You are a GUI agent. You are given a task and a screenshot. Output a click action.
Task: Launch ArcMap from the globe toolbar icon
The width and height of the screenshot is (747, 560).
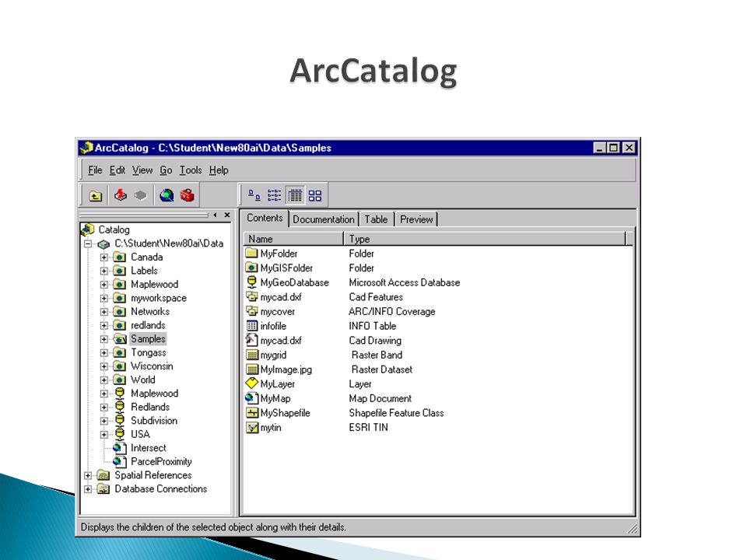coord(167,195)
